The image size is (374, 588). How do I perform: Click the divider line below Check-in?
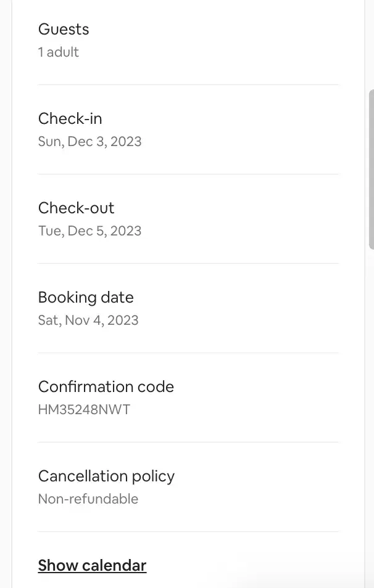pos(188,174)
